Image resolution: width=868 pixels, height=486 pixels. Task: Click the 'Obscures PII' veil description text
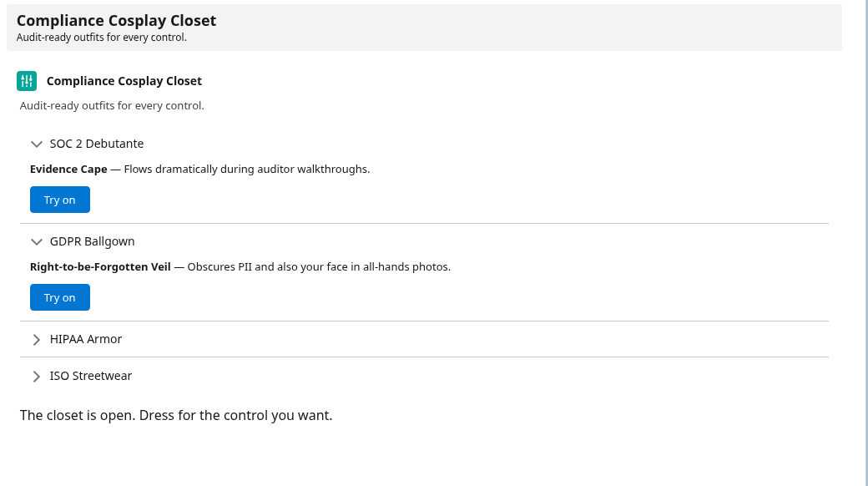(x=319, y=266)
